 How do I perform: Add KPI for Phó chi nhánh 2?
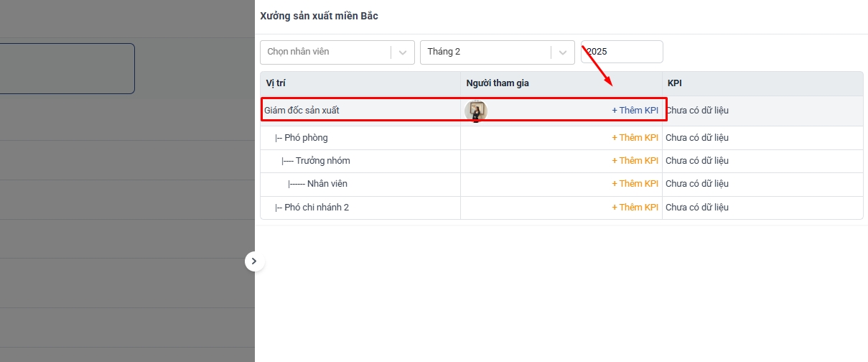(635, 208)
